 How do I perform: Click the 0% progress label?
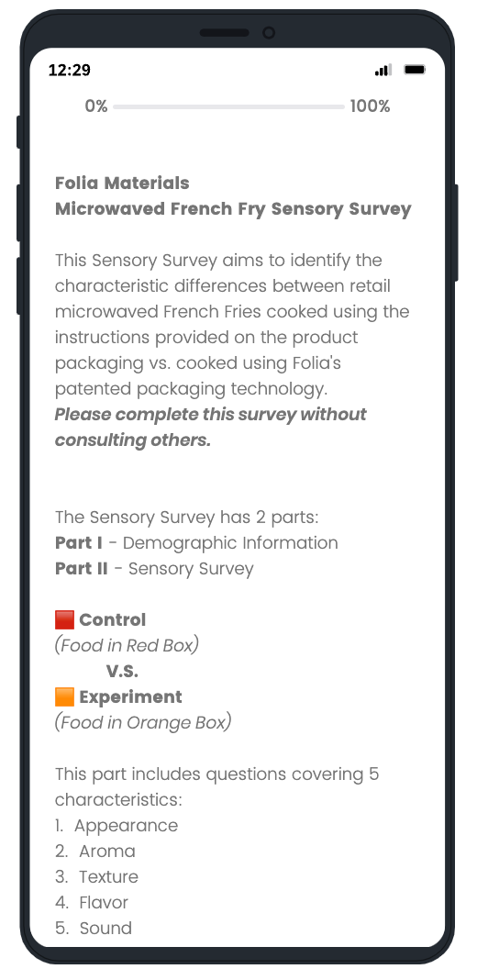(96, 106)
